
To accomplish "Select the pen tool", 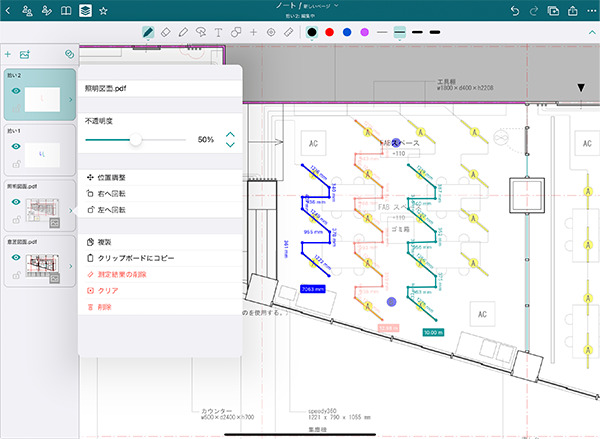I will (x=148, y=33).
